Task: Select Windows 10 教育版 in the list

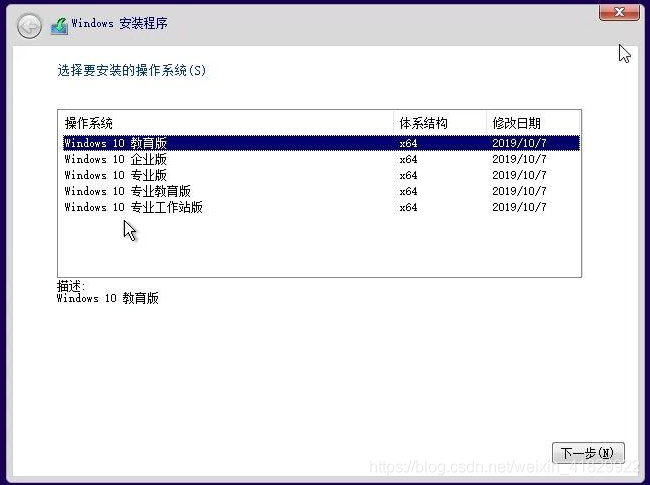Action: [321, 143]
